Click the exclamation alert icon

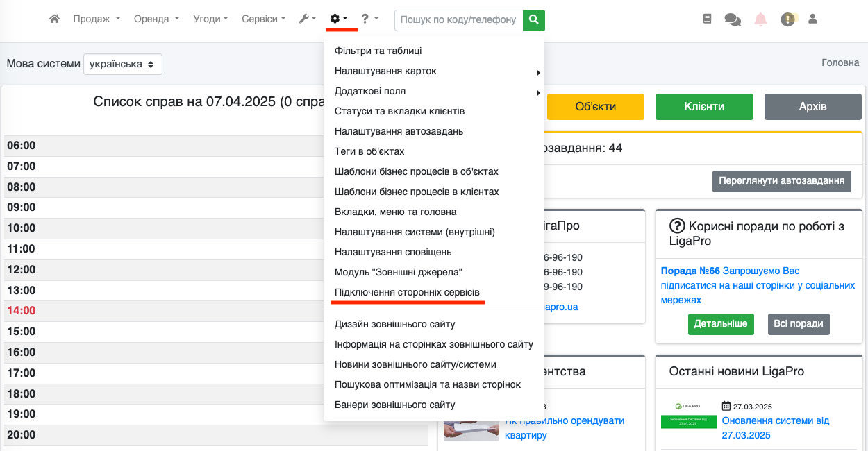point(787,19)
